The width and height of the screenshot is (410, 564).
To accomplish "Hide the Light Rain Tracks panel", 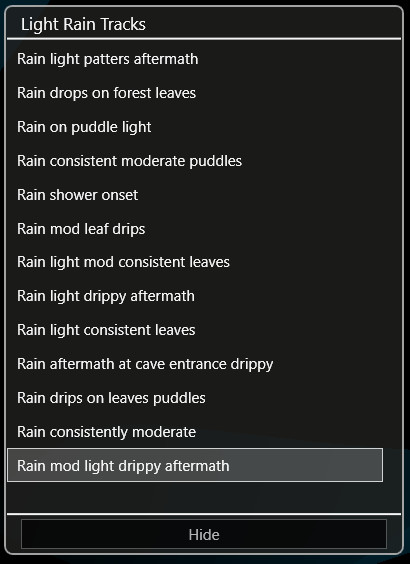I will coord(204,535).
